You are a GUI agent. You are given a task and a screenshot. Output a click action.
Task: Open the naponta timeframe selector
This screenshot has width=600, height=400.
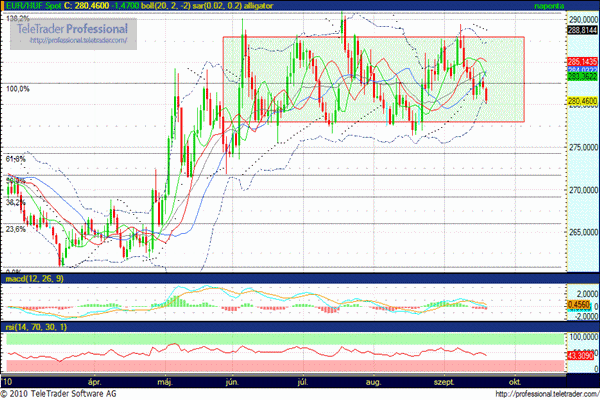576,5
